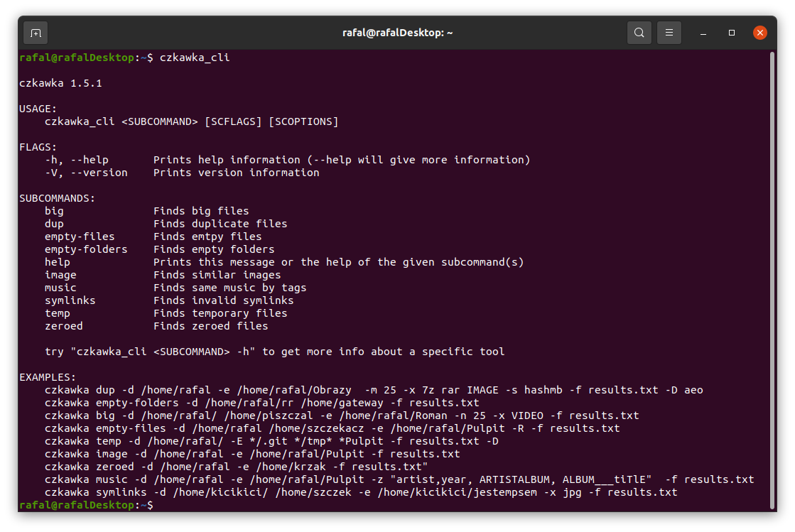This screenshot has width=795, height=532.
Task: Click the USAGE: heading
Action: (38, 109)
